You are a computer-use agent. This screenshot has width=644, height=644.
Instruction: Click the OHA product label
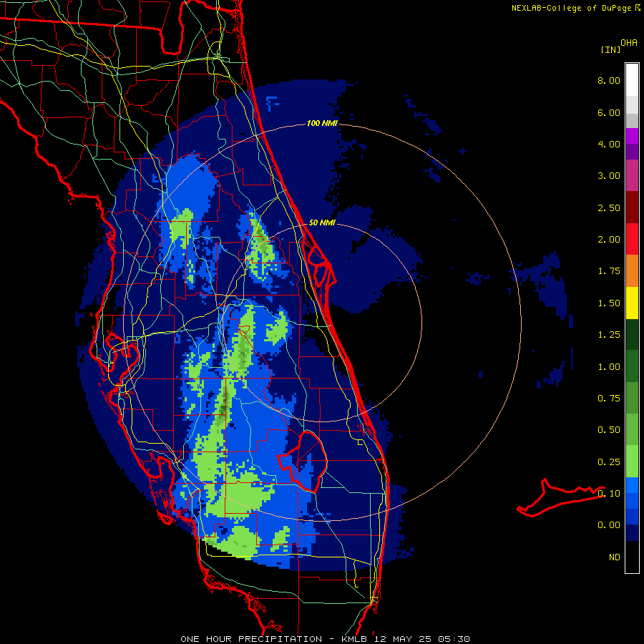point(629,43)
